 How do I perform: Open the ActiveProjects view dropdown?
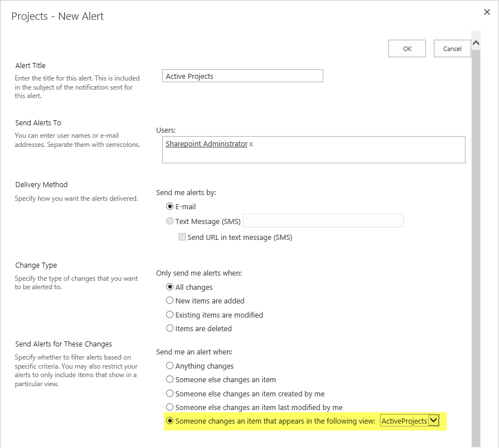coord(432,421)
